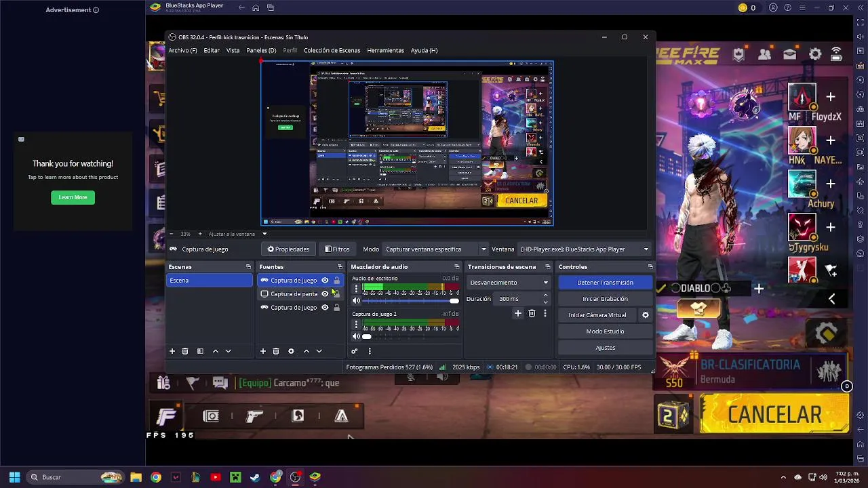Move source down arrow in Fuentes panel
Image resolution: width=868 pixels, height=488 pixels.
pyautogui.click(x=319, y=351)
